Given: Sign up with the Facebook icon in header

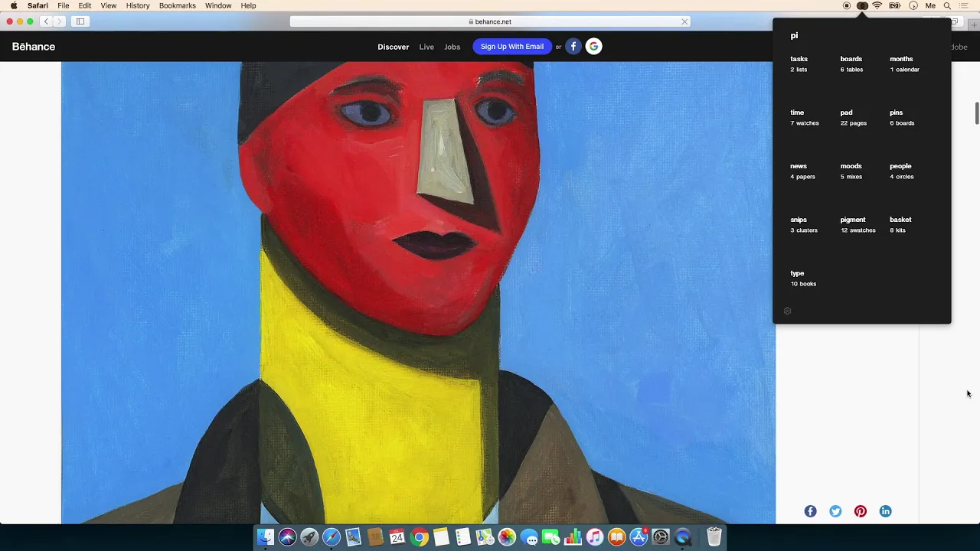Looking at the screenshot, I should coord(573,47).
